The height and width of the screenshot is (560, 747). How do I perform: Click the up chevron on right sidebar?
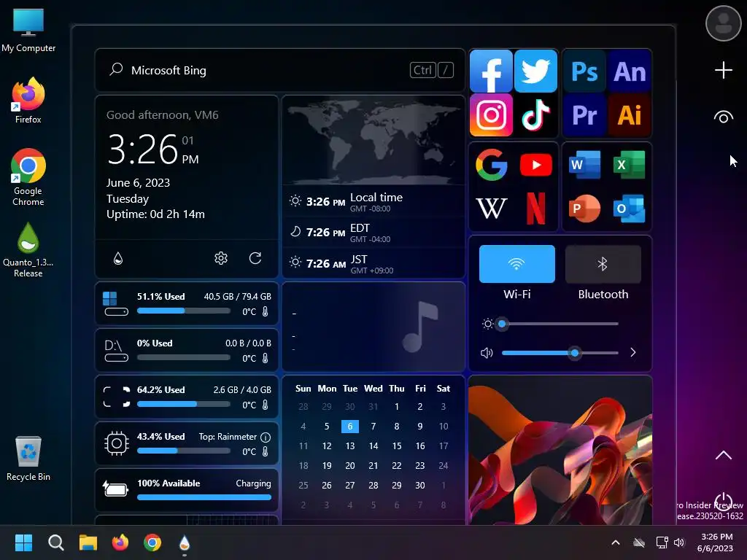[723, 455]
